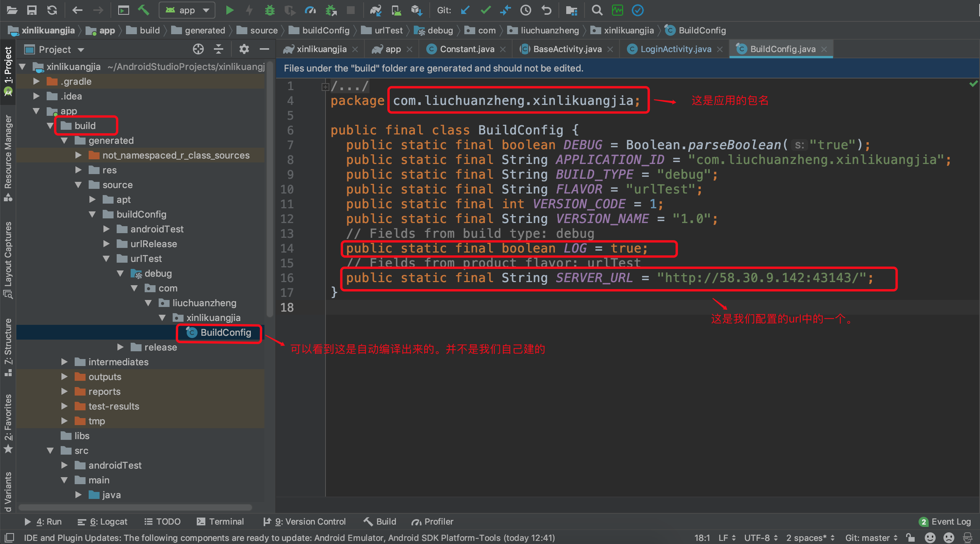Open the Search Everywhere magnifier
Screen dimensions: 980x544
(x=597, y=10)
